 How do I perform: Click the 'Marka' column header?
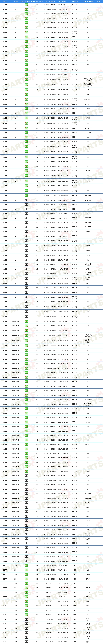[5, 1]
